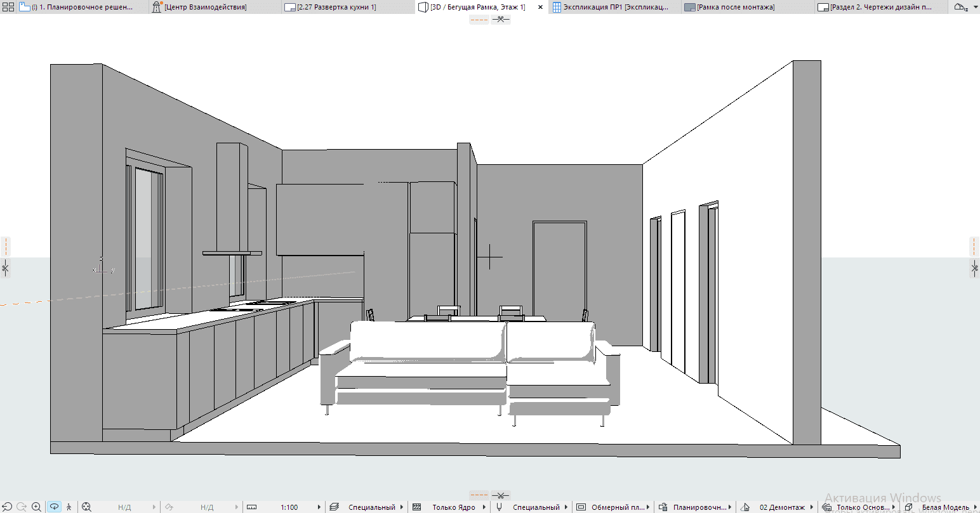This screenshot has width=980, height=513.
Task: Toggle the explore walk mode icon
Action: pyautogui.click(x=69, y=507)
